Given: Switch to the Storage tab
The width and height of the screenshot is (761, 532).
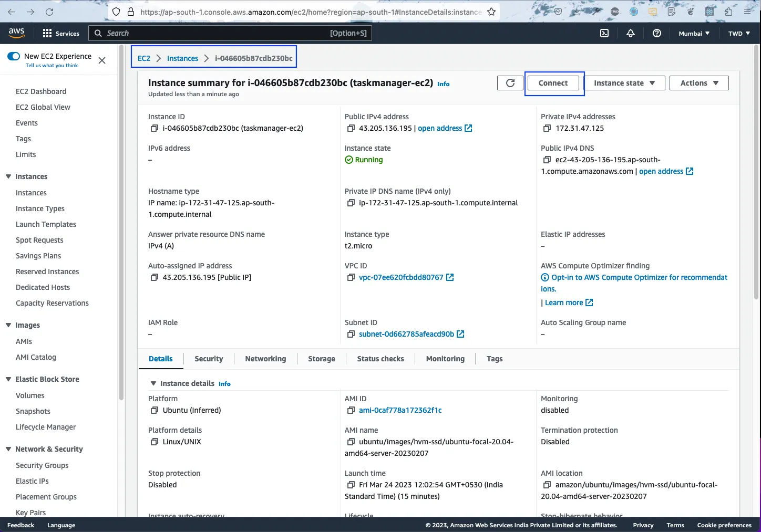Looking at the screenshot, I should pos(322,359).
